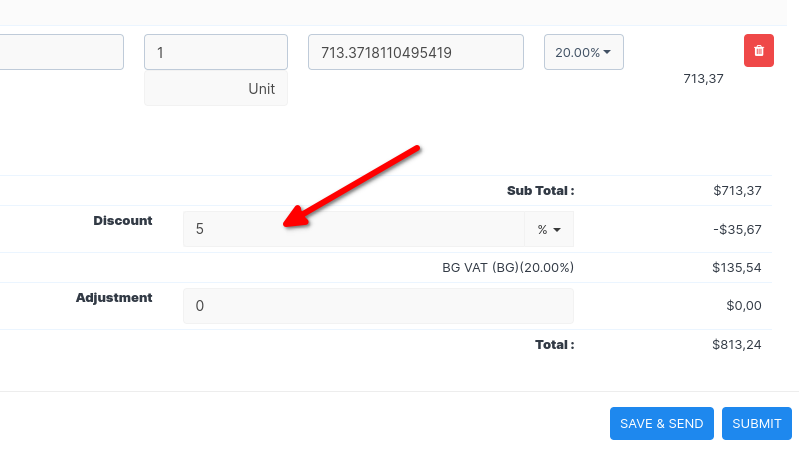Click the BG VAT (BG)(20.00%) tax label

(x=508, y=267)
